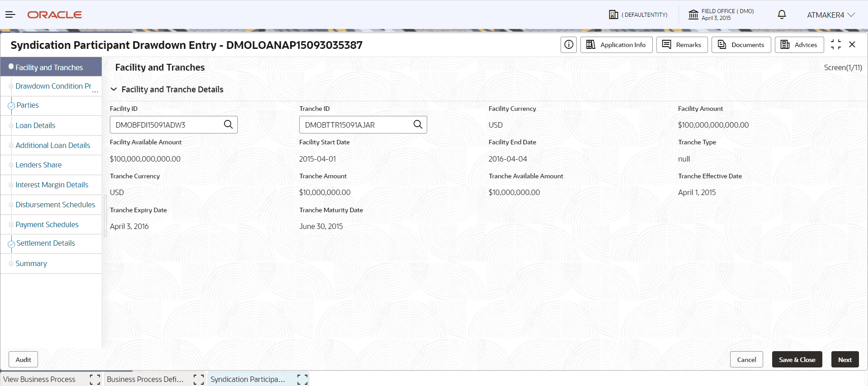This screenshot has width=868, height=386.
Task: Go to Loan Details step
Action: coord(51,125)
